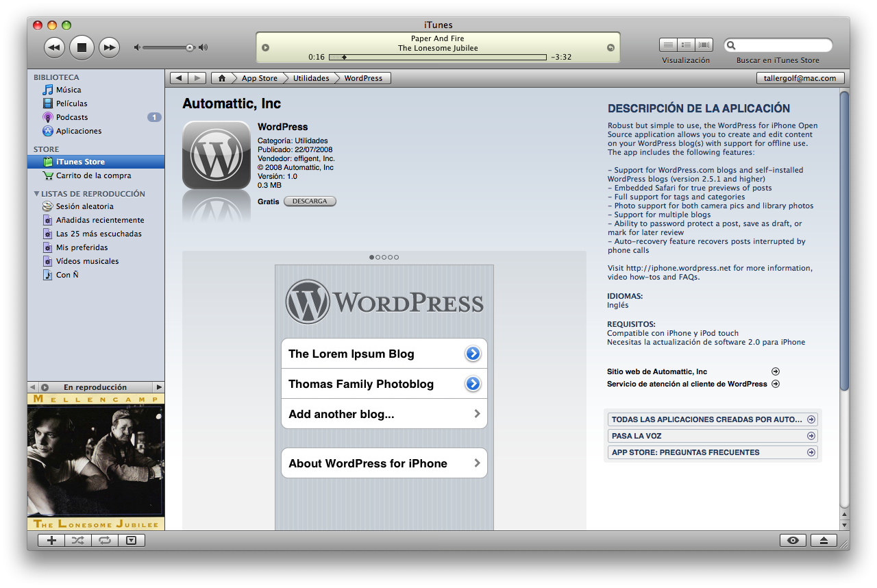The height and width of the screenshot is (588, 877).
Task: Toggle repeat mode
Action: pos(104,540)
